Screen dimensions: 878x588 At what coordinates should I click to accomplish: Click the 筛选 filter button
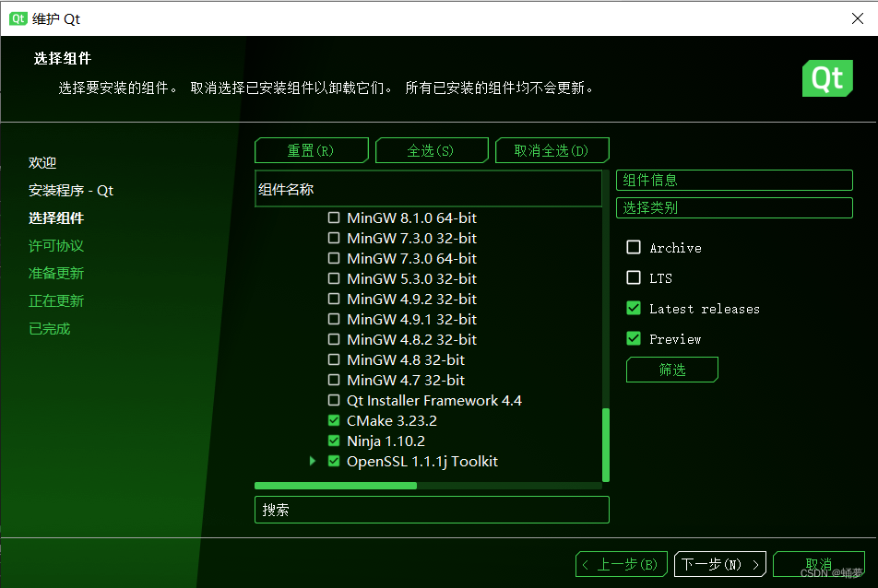point(672,370)
